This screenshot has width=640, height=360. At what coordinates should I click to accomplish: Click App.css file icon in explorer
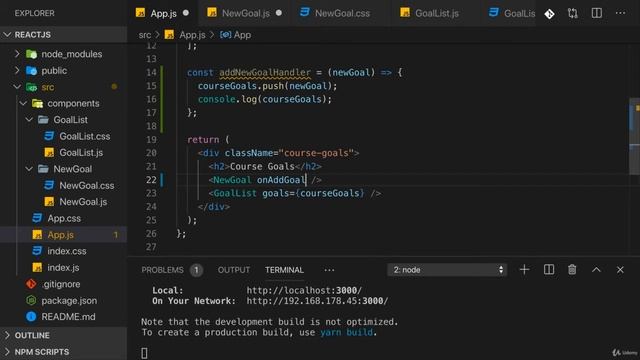pos(37,218)
